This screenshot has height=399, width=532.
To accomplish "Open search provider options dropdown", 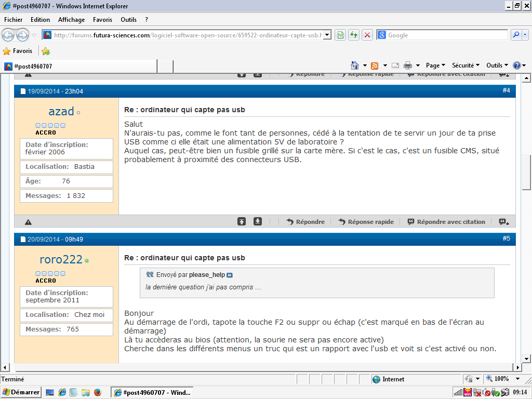I will coord(525,35).
